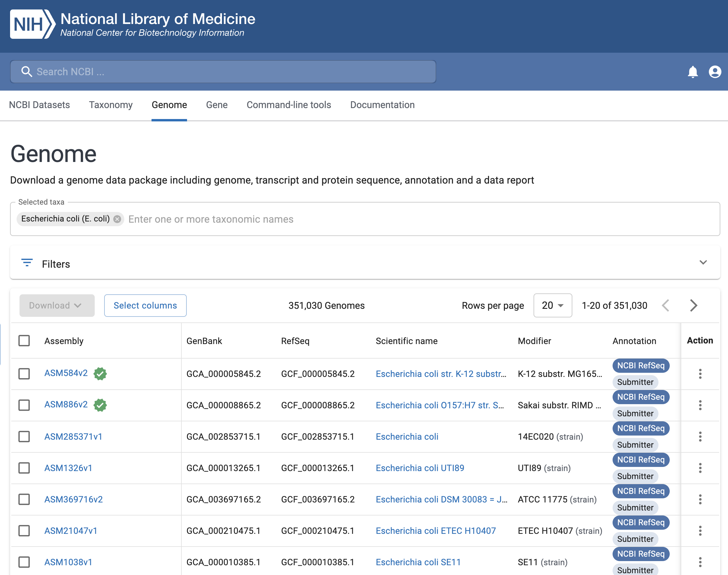Screen dimensions: 728x575
Task: Select the Genome tab
Action: (x=169, y=105)
